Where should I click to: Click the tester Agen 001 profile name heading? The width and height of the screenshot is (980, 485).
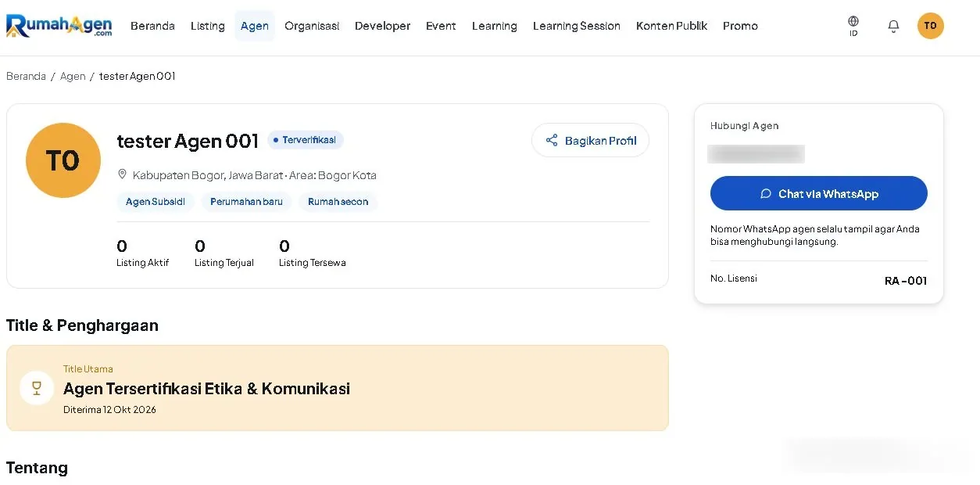tap(188, 141)
